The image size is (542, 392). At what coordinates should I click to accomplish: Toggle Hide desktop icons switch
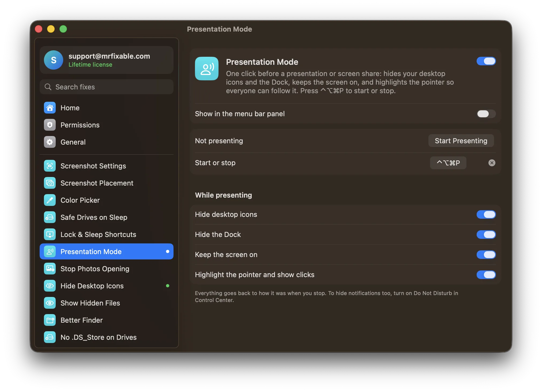pos(486,214)
